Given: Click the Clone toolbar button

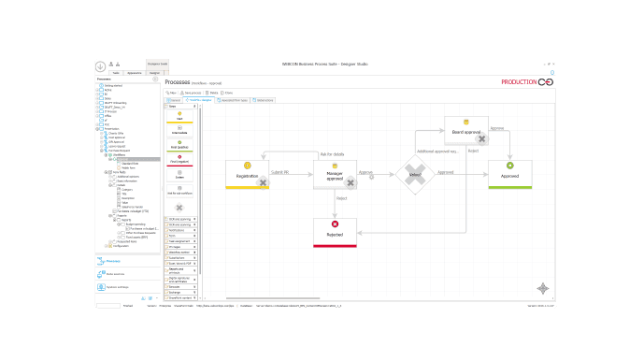Looking at the screenshot, I should coord(226,93).
